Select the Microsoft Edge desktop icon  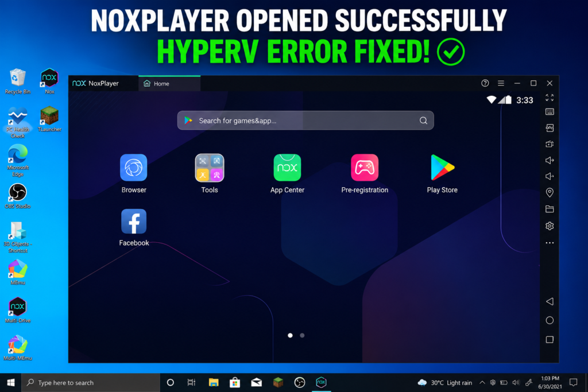pyautogui.click(x=17, y=160)
